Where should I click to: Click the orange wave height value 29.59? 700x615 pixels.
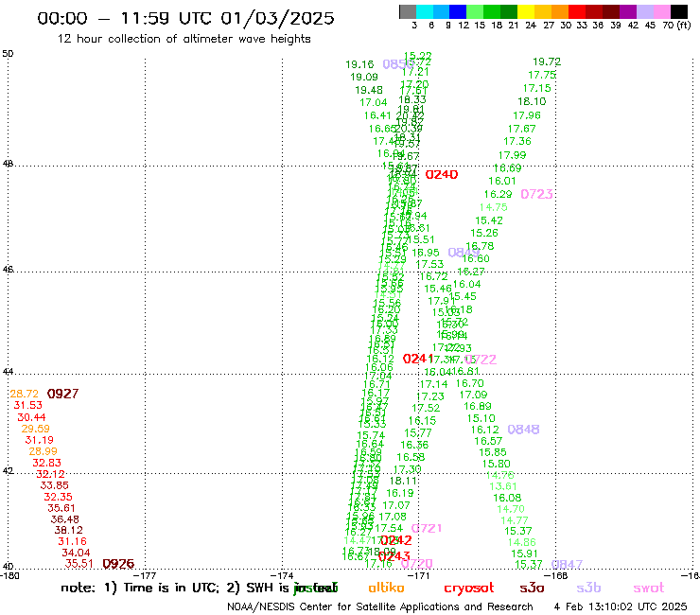(35, 429)
